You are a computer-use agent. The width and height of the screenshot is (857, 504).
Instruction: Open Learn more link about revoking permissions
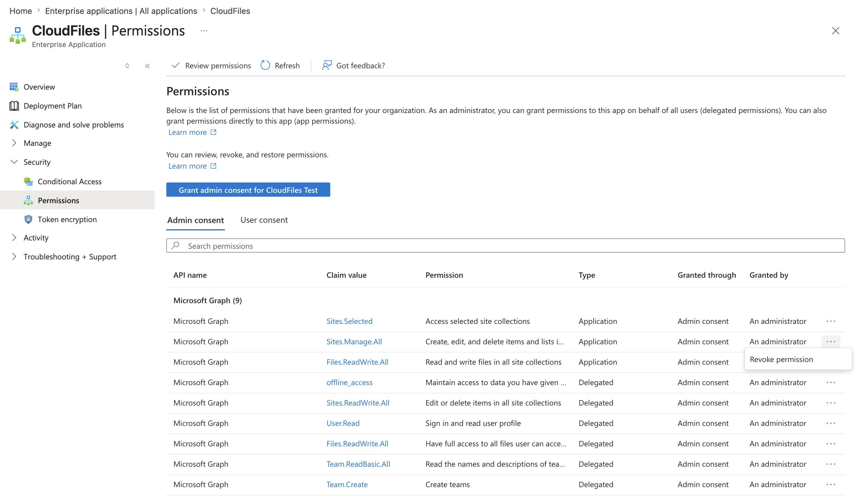[187, 166]
